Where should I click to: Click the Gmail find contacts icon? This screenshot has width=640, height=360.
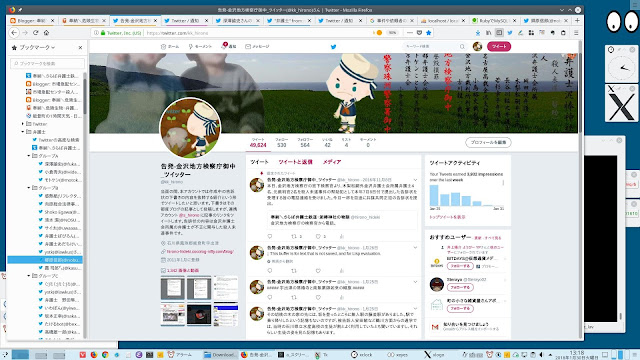(x=435, y=327)
